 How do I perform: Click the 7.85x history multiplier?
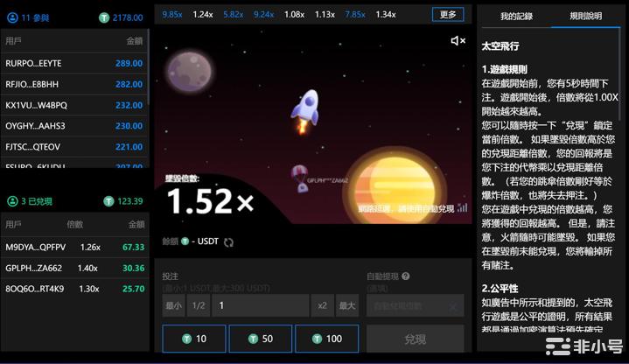[355, 15]
